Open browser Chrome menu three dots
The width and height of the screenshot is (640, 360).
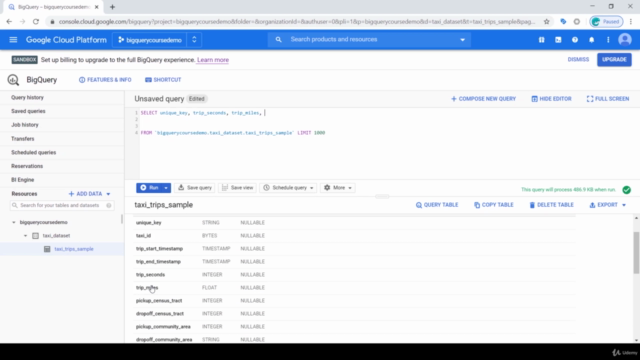(631, 22)
